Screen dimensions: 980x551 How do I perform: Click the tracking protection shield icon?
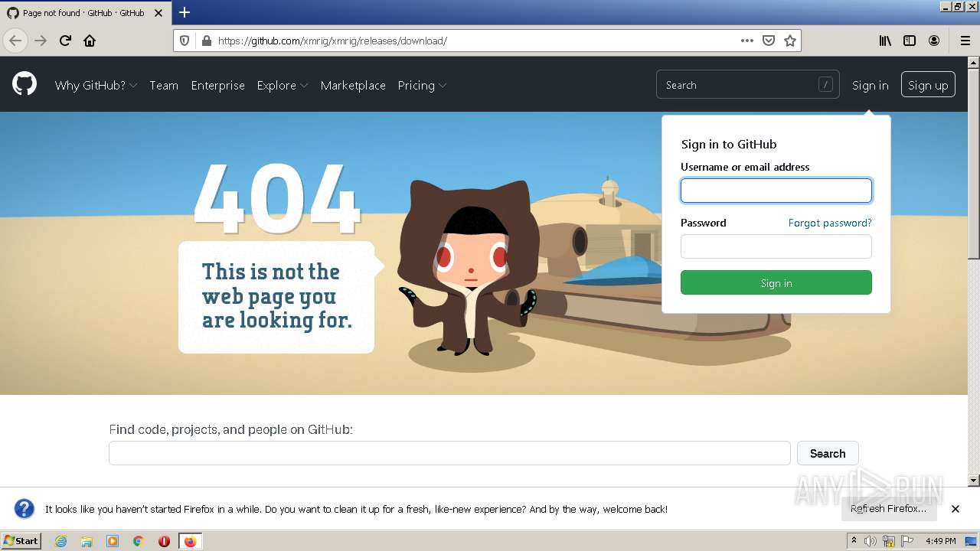pos(185,41)
